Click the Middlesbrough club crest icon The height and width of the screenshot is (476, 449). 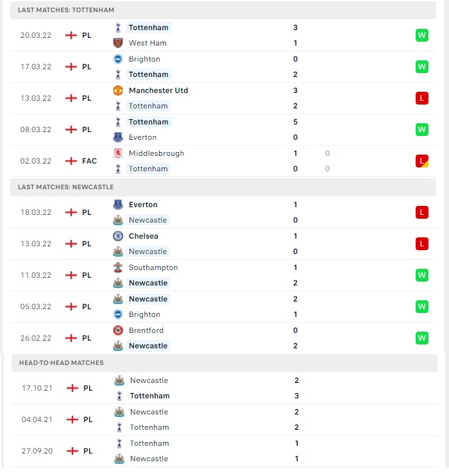coord(118,153)
